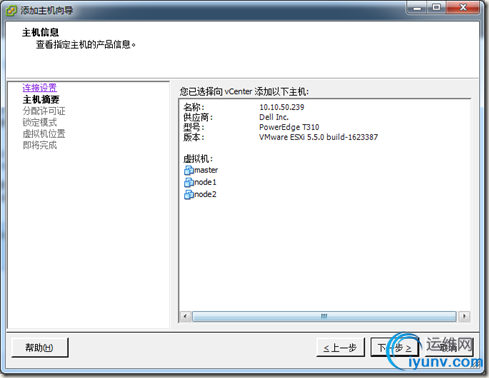Screen dimensions: 489x378
Task: Click the node2 virtual machine icon
Action: 189,194
